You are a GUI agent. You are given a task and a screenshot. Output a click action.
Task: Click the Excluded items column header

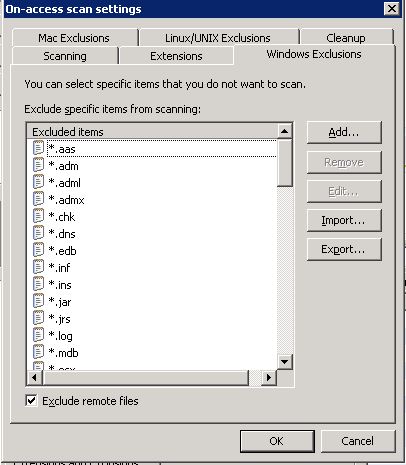point(152,132)
